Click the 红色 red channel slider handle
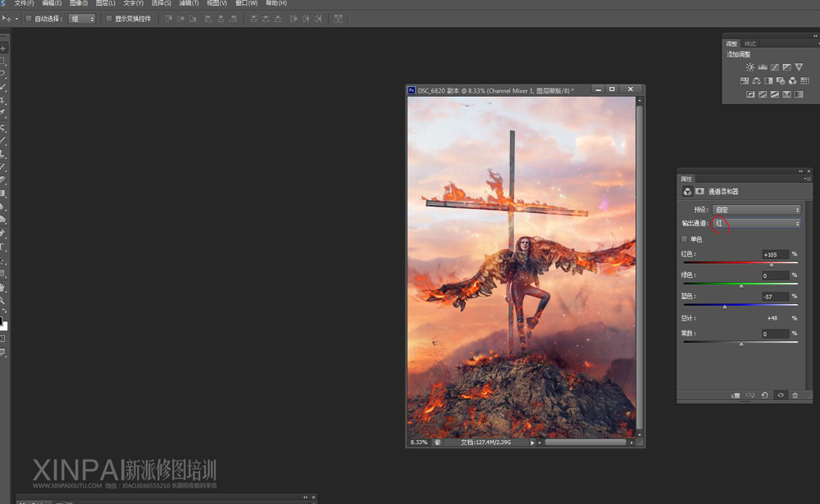Viewport: 820px width, 504px height. 772,265
